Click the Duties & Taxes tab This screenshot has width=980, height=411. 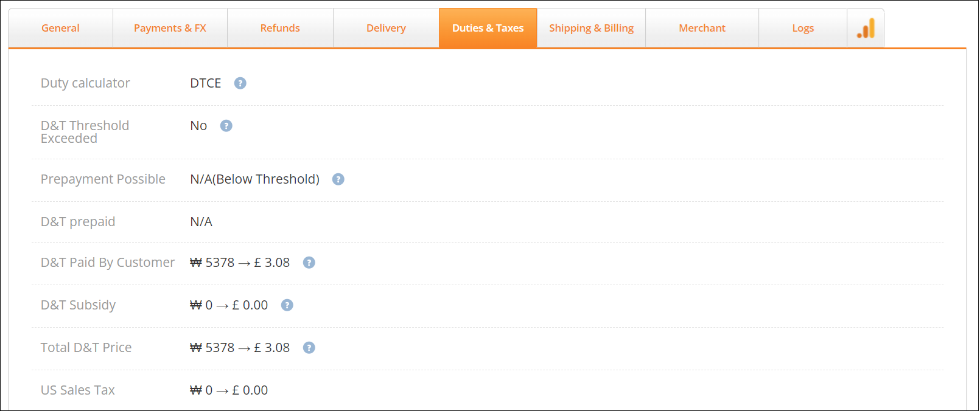click(x=488, y=28)
